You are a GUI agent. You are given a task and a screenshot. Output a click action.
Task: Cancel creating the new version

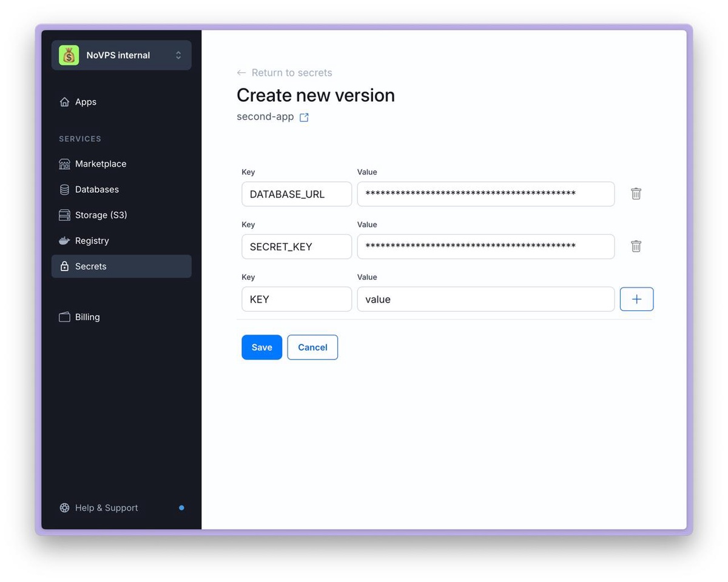[x=312, y=347]
